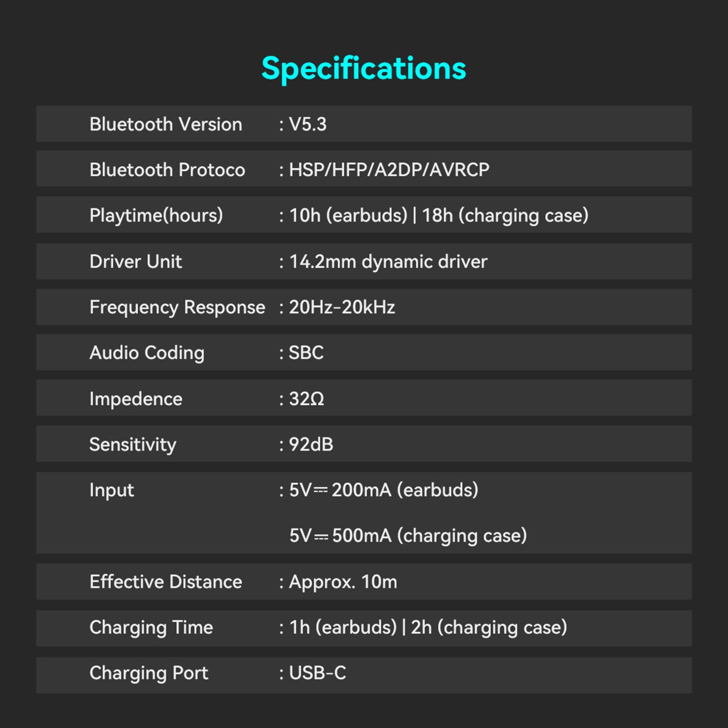This screenshot has width=728, height=728.
Task: Click the V5.3 value
Action: pos(308,124)
